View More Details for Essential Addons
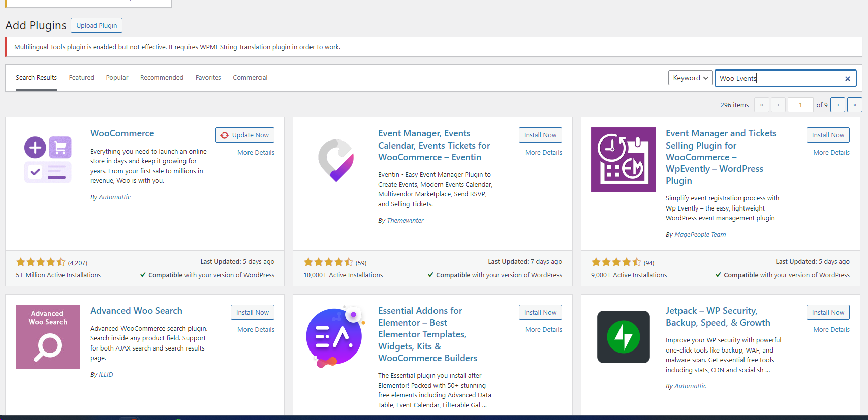 point(544,330)
